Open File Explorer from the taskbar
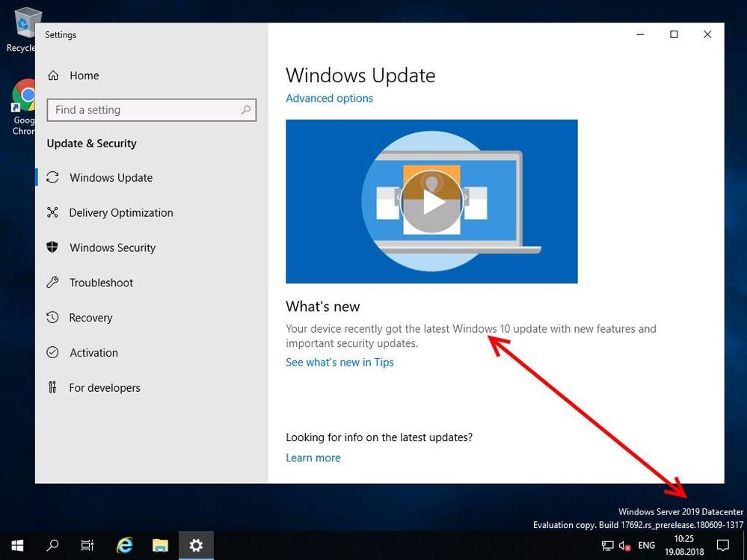Screen dimensions: 747x560 tap(160, 545)
